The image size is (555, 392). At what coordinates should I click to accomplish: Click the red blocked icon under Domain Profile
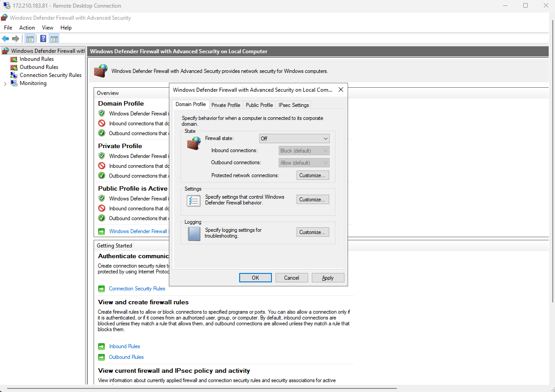tap(102, 124)
